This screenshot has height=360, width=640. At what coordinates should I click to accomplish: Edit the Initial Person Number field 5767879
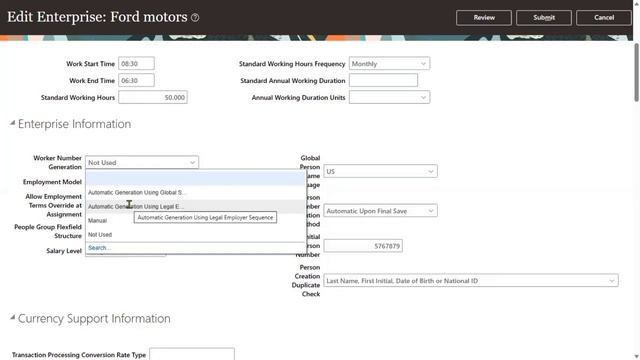coord(363,246)
